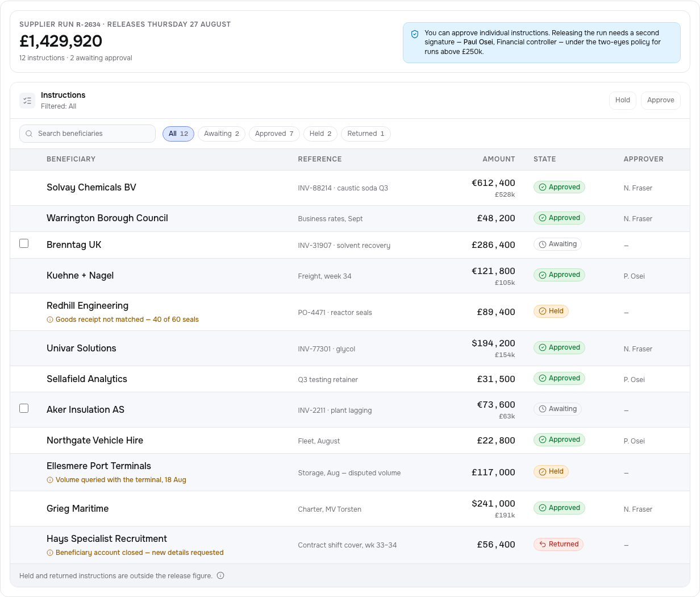This screenshot has height=597, width=700.
Task: Select Kuehne + Nagel beneficiary name
Action: tap(80, 276)
